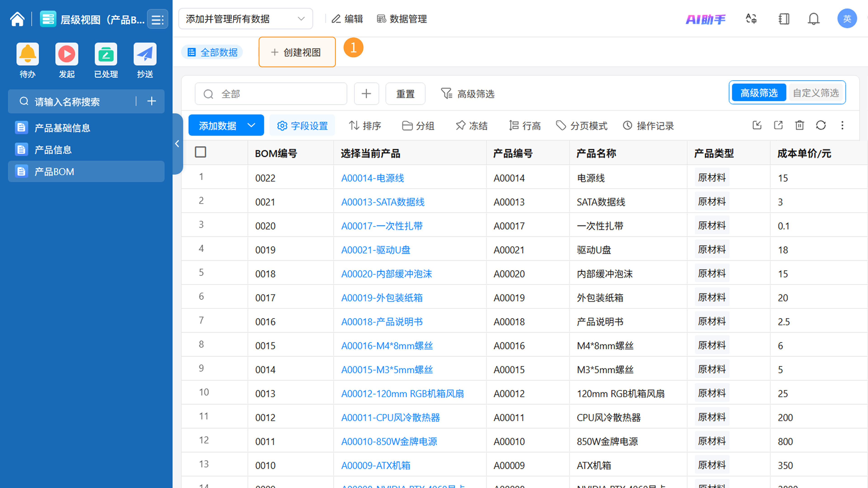The image size is (868, 488).
Task: Click the notification bell in header
Action: [x=814, y=19]
